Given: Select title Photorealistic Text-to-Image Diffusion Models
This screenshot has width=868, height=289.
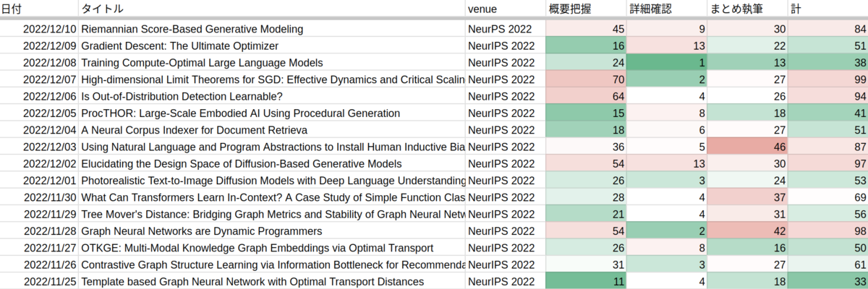Looking at the screenshot, I should 272,181.
